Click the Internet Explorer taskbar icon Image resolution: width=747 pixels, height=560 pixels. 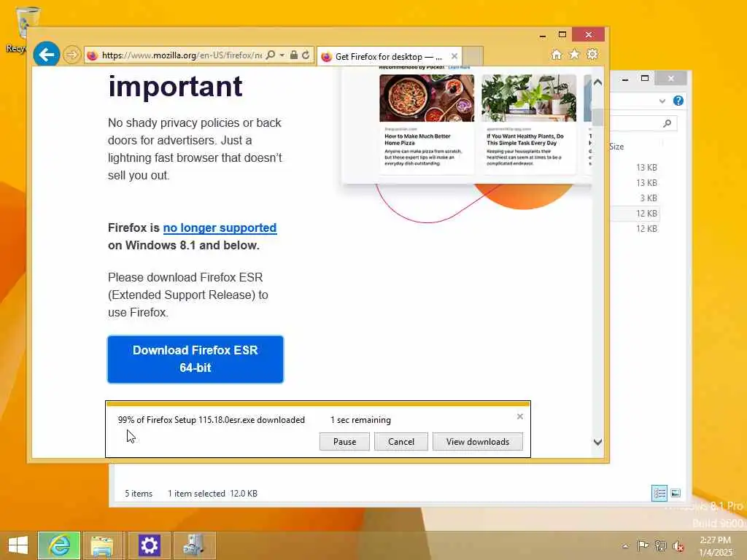pyautogui.click(x=59, y=545)
